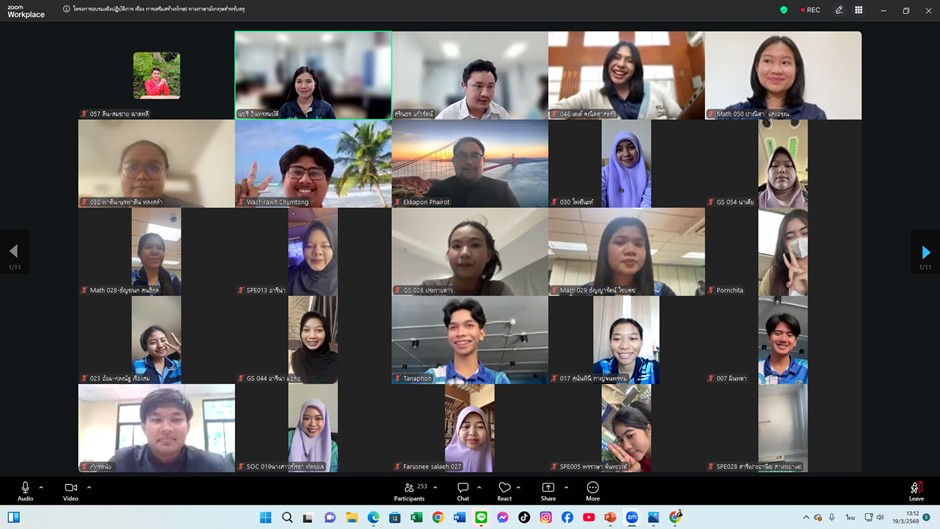Open the grid view layout icon
Image resolution: width=940 pixels, height=529 pixels.
coord(858,10)
